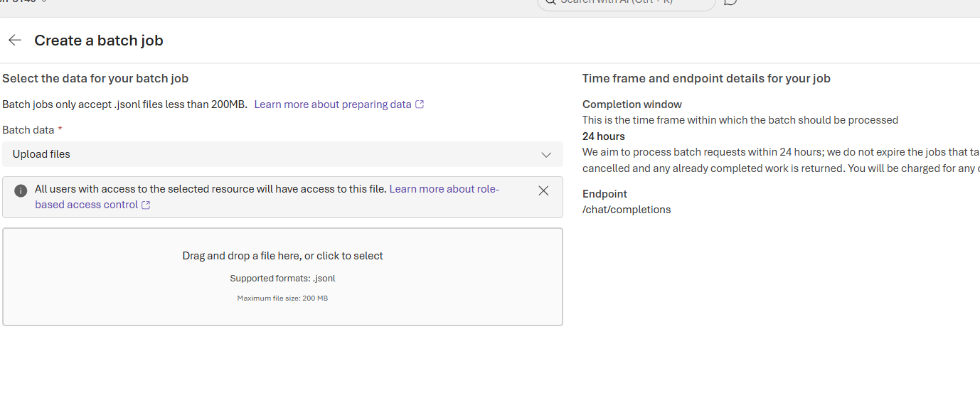Click the drag and drop file area

(282, 276)
